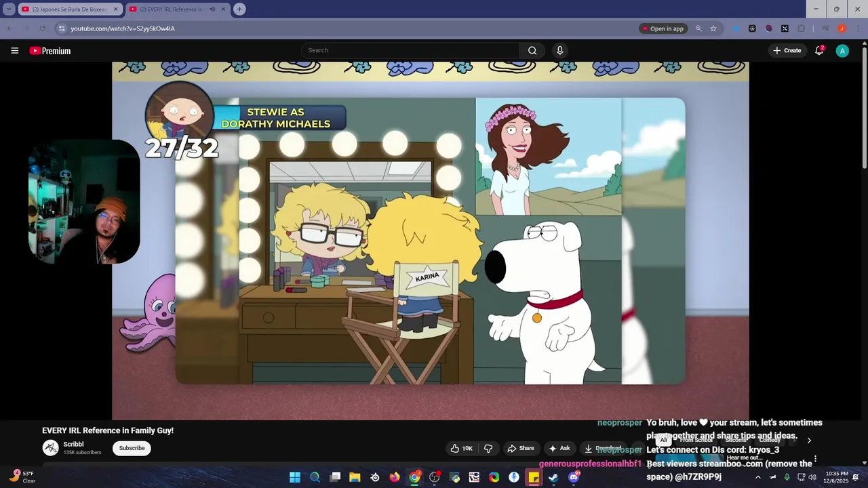Expand the tab search dropdown arrow

coord(9,9)
